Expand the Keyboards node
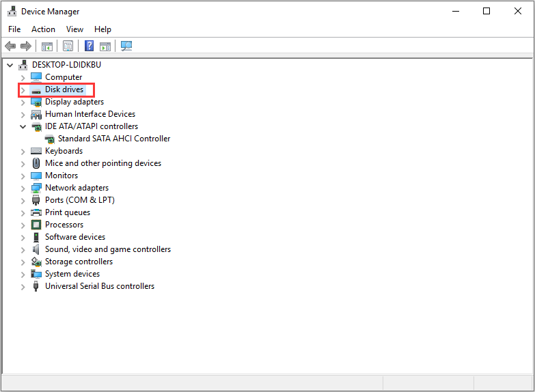This screenshot has height=392, width=535. click(x=23, y=152)
